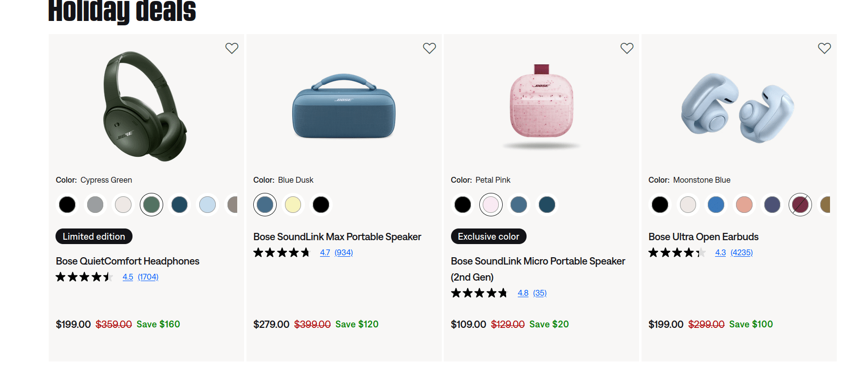This screenshot has height=380, width=868.
Task: Add SoundLink Micro Speaker to wishlist heart
Action: (627, 48)
